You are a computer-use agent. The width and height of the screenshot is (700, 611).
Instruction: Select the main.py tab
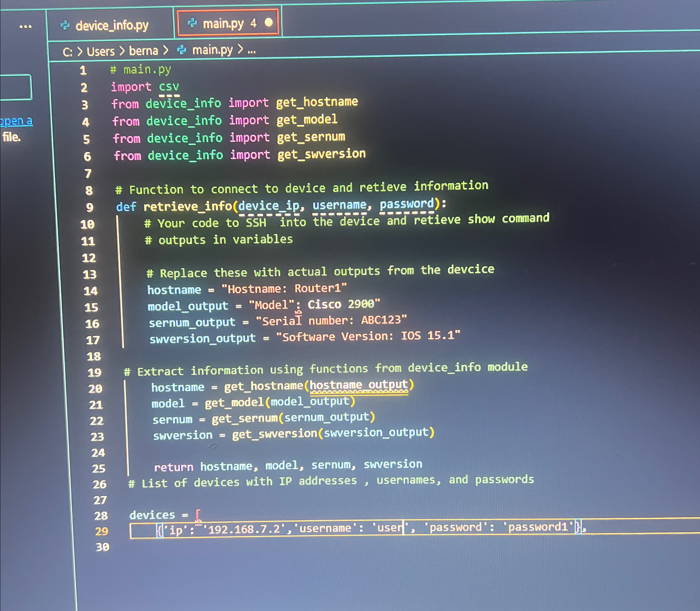point(223,23)
